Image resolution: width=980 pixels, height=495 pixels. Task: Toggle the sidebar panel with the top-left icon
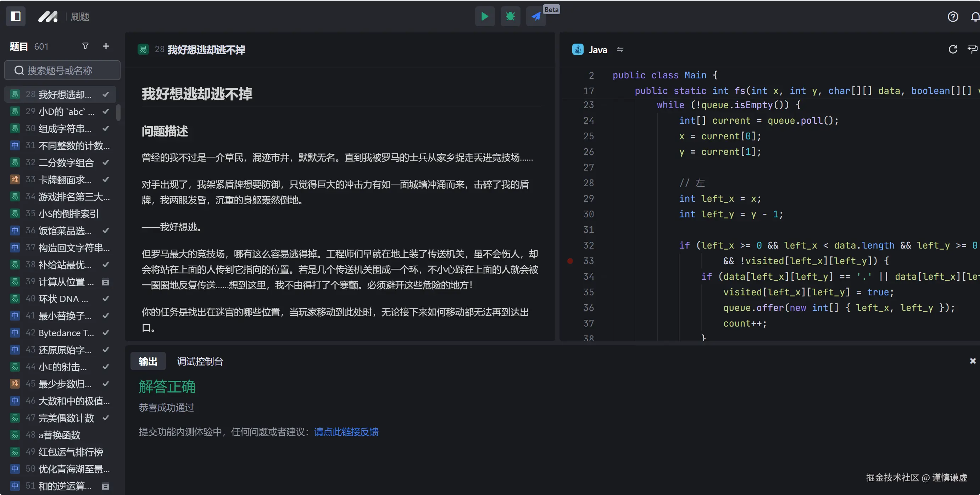click(x=16, y=16)
